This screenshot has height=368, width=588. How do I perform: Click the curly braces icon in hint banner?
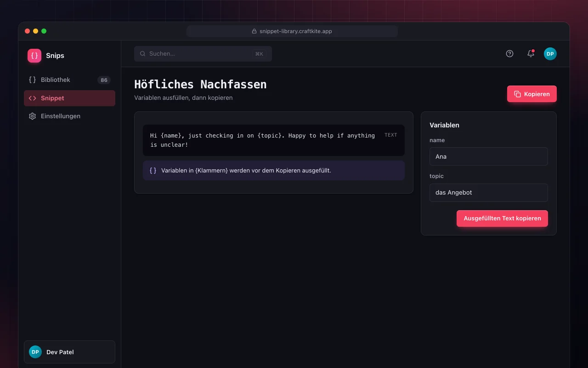(x=153, y=171)
